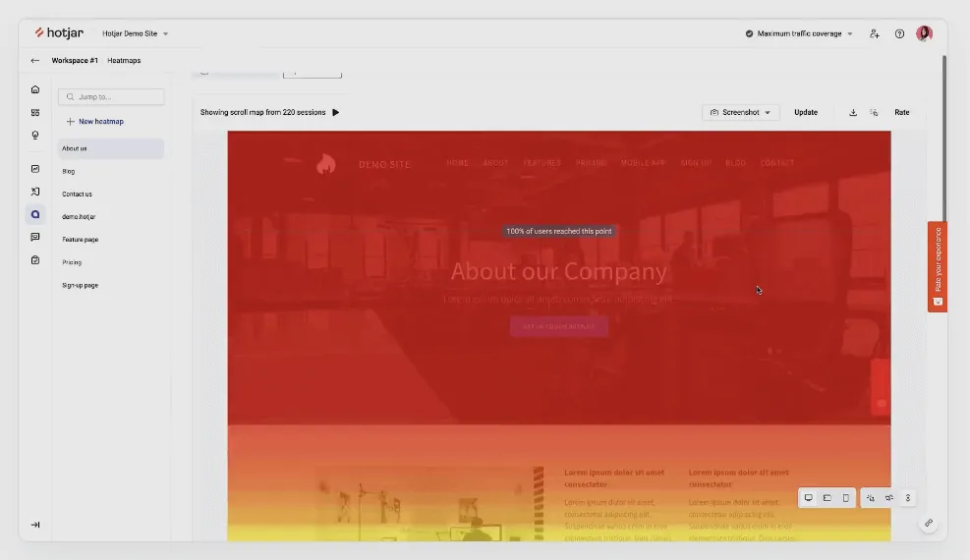Create a New heatmap
Screen dimensions: 970x560
tap(95, 122)
